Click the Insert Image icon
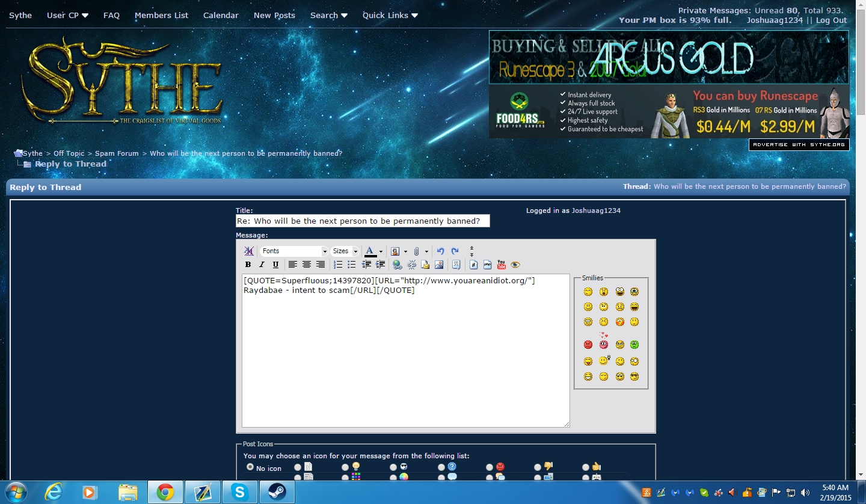866x504 pixels. [x=439, y=265]
